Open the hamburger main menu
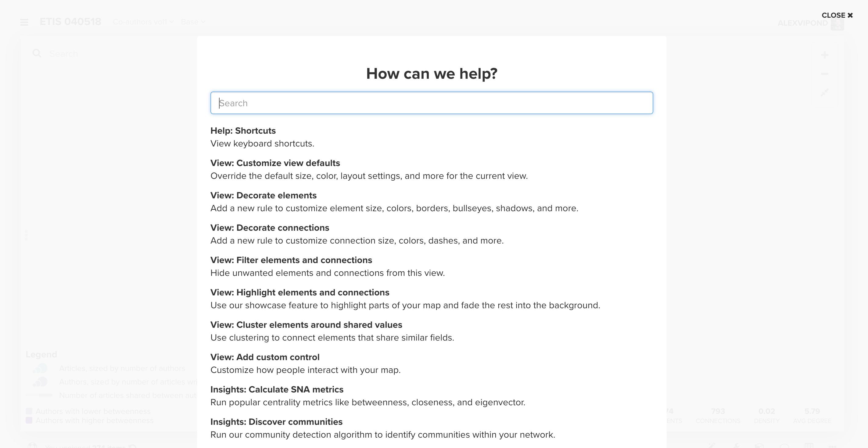 24,22
